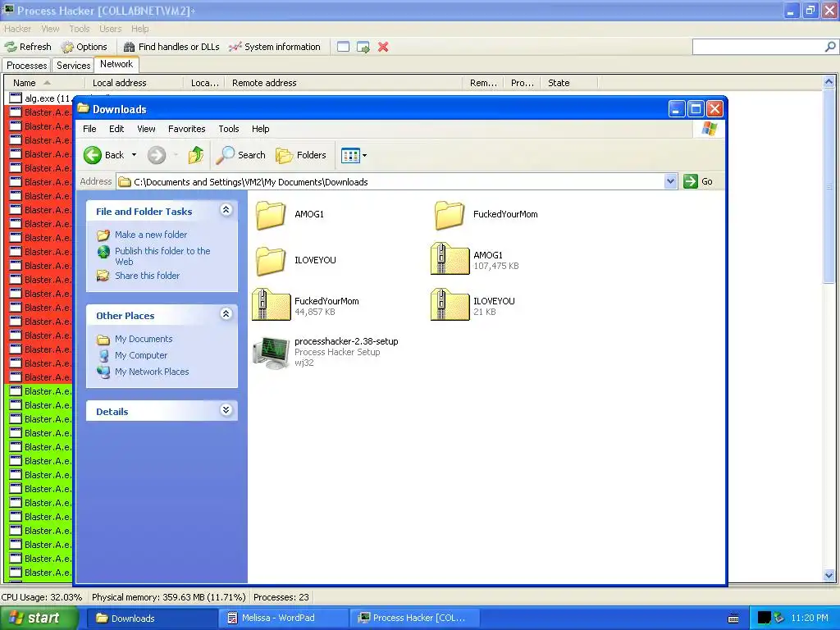840x630 pixels.
Task: Open My Computer link
Action: 141,355
